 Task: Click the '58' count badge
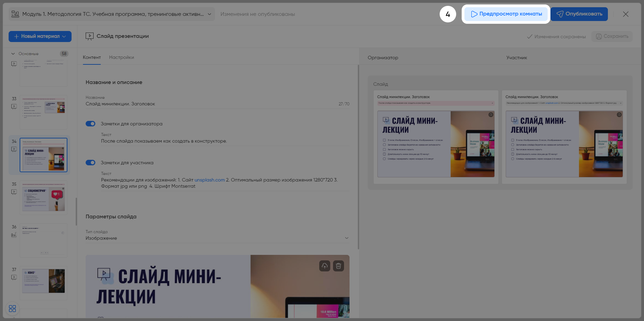click(64, 54)
